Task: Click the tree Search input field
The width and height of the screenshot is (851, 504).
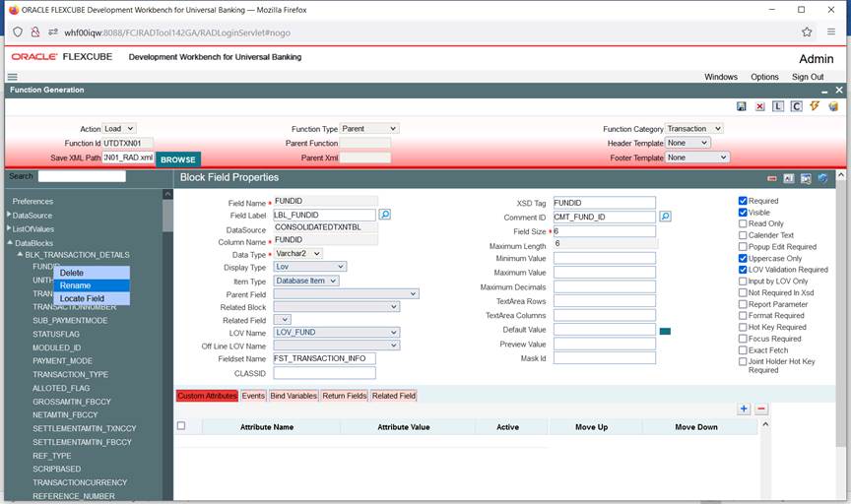Action: coord(82,176)
